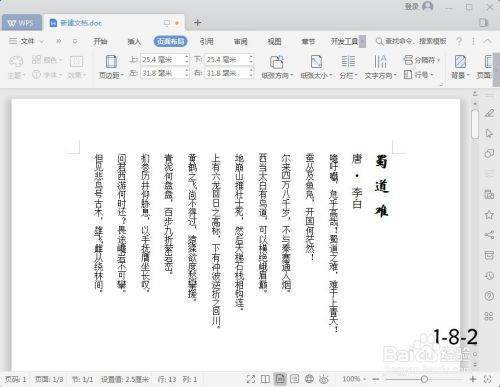Switch to the 插入 tab
Screen dimensions: 500x387
[x=134, y=41]
